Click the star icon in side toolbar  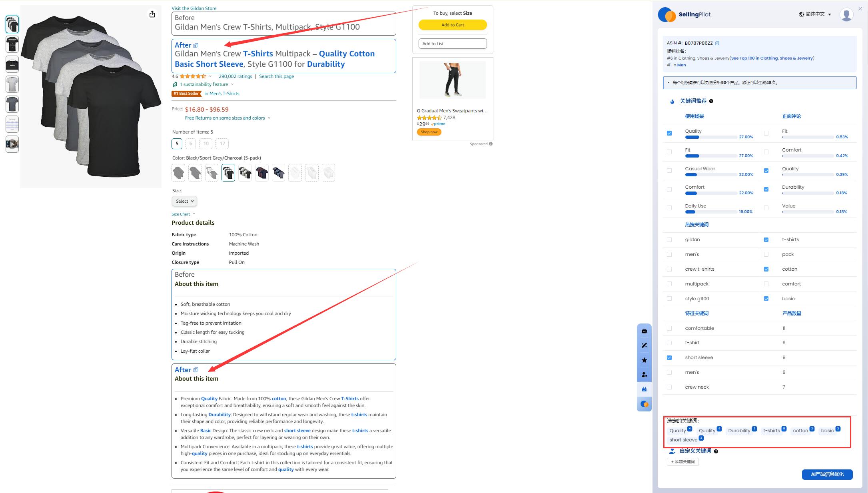tap(644, 360)
